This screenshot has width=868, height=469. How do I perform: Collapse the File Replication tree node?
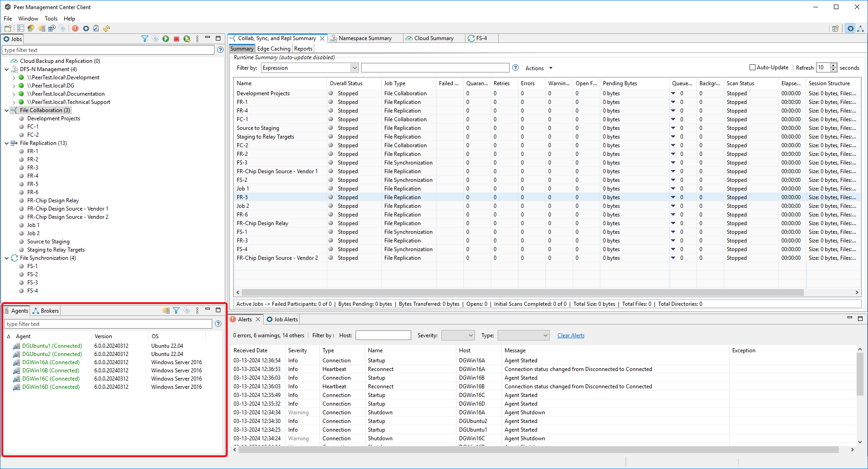click(6, 143)
